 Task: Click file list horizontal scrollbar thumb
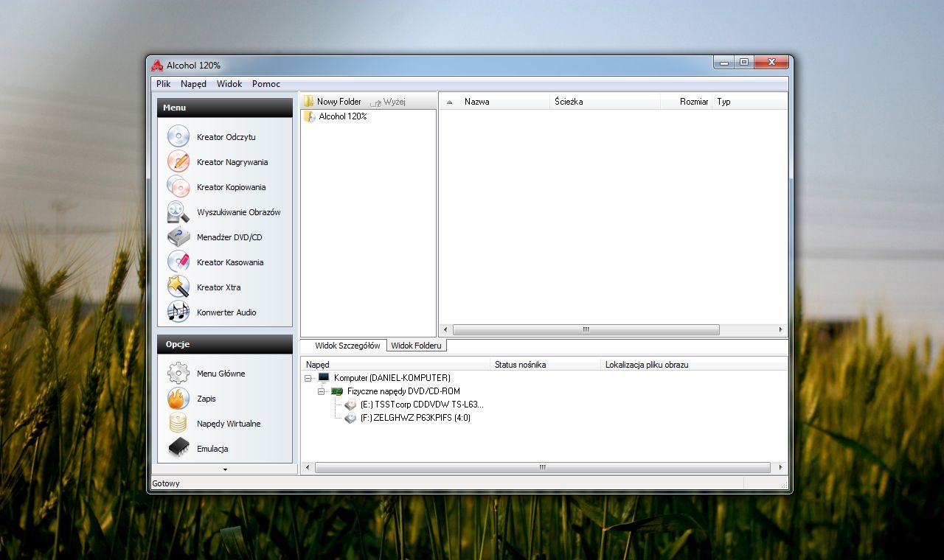pyautogui.click(x=586, y=329)
